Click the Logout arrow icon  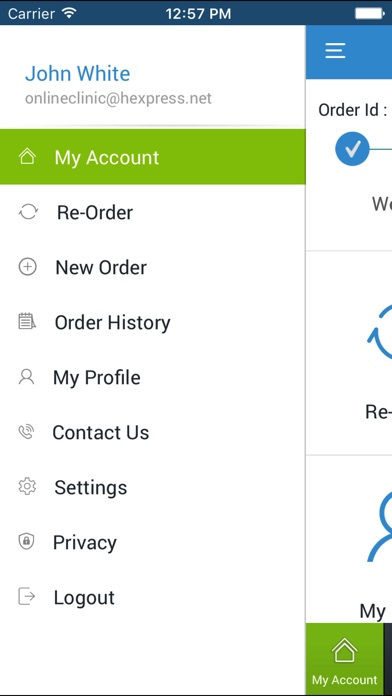[27, 596]
